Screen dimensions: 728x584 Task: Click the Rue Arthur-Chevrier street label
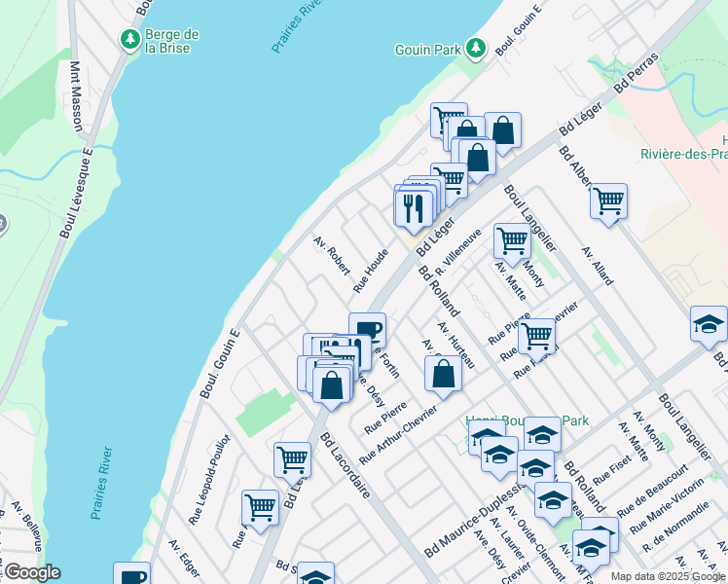398,435
